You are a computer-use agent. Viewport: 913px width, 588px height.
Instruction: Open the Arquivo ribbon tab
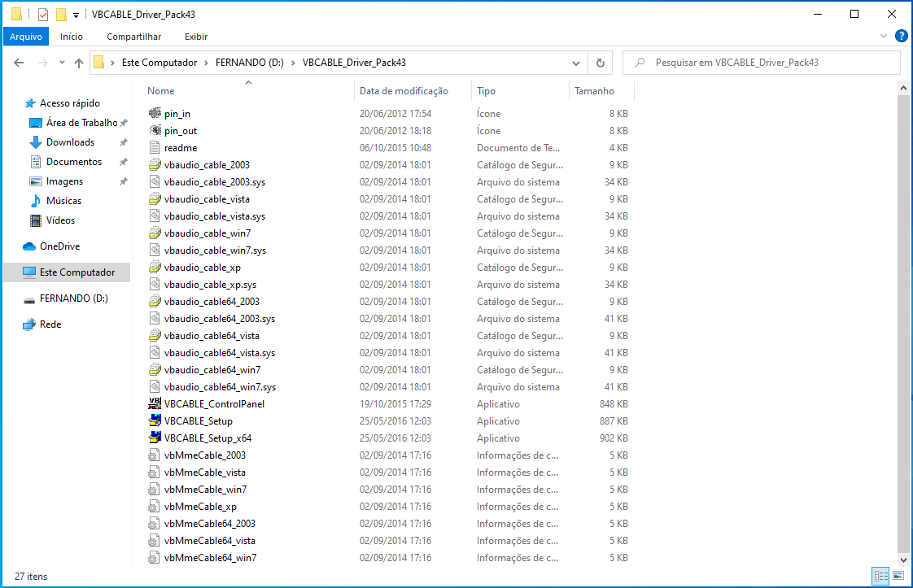point(25,36)
